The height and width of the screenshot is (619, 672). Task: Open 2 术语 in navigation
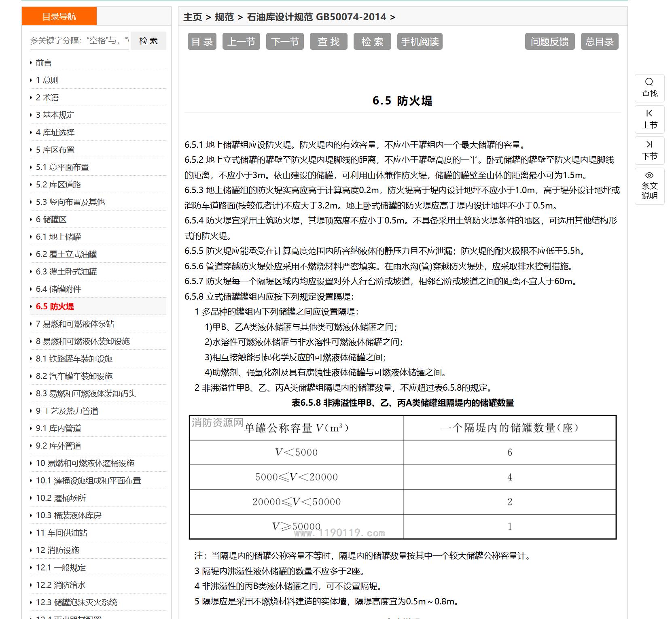pos(47,98)
